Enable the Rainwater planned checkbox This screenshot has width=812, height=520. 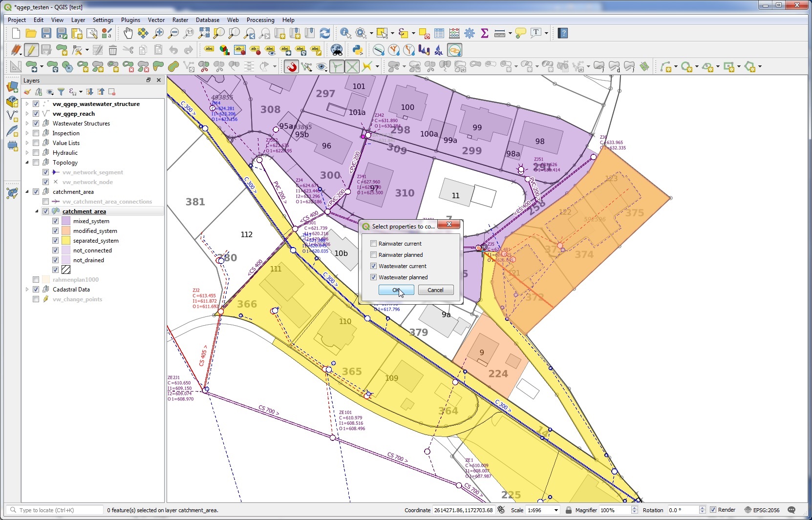tap(373, 255)
